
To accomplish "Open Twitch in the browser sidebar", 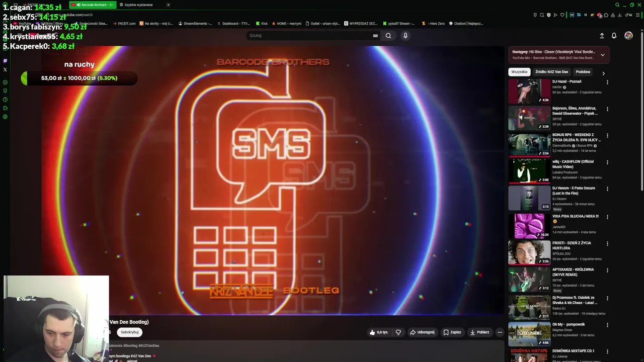I will (5, 61).
